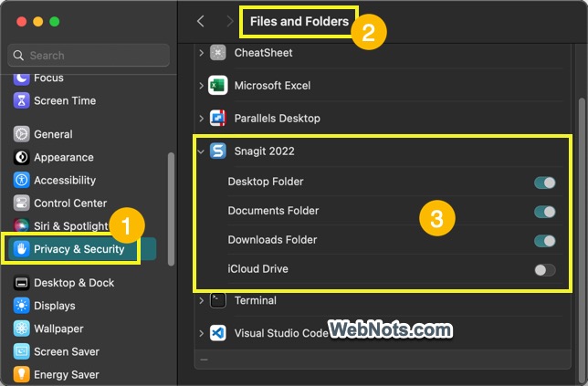The height and width of the screenshot is (386, 588).
Task: Click the Siri & Spotlight icon
Action: pyautogui.click(x=21, y=225)
